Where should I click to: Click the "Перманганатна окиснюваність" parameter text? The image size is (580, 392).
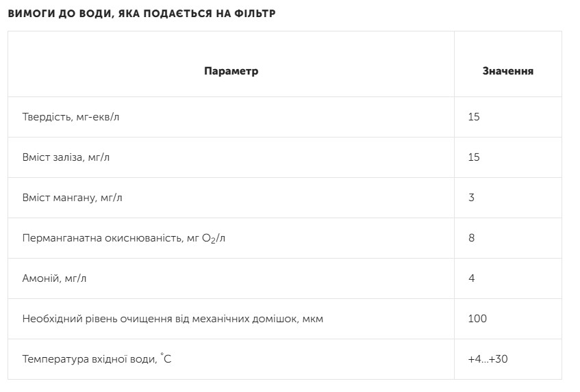(103, 238)
